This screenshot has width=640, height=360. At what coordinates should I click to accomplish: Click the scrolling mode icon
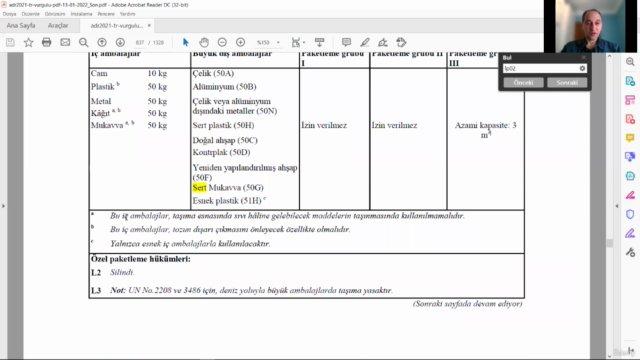(x=319, y=42)
